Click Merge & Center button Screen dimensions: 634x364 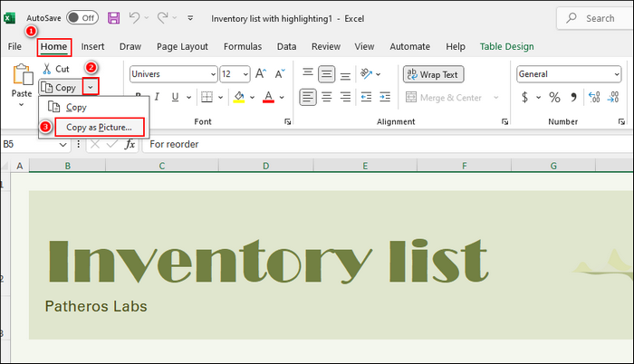click(x=444, y=98)
